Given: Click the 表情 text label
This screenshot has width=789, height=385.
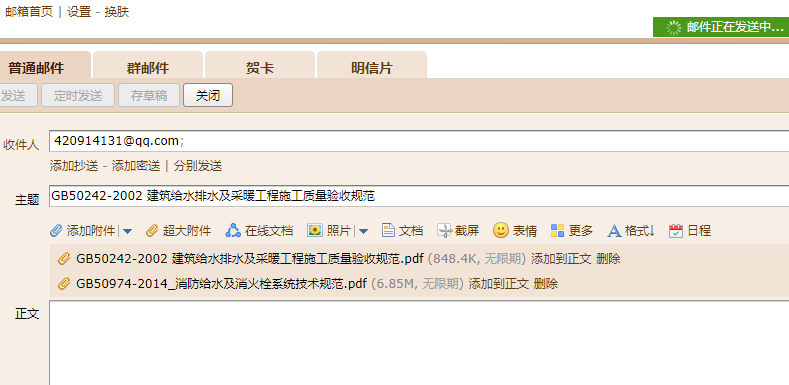Looking at the screenshot, I should coord(525,231).
